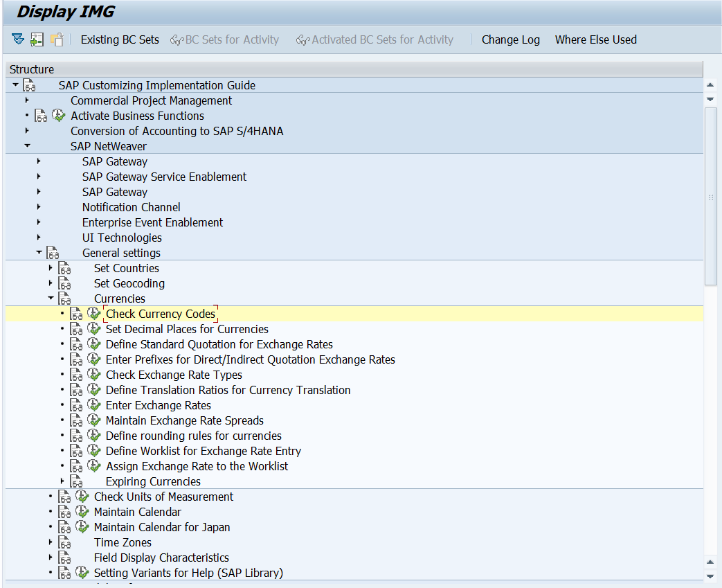The image size is (722, 588).
Task: Click scroll up arrow at top of scrollbar
Action: coord(710,84)
